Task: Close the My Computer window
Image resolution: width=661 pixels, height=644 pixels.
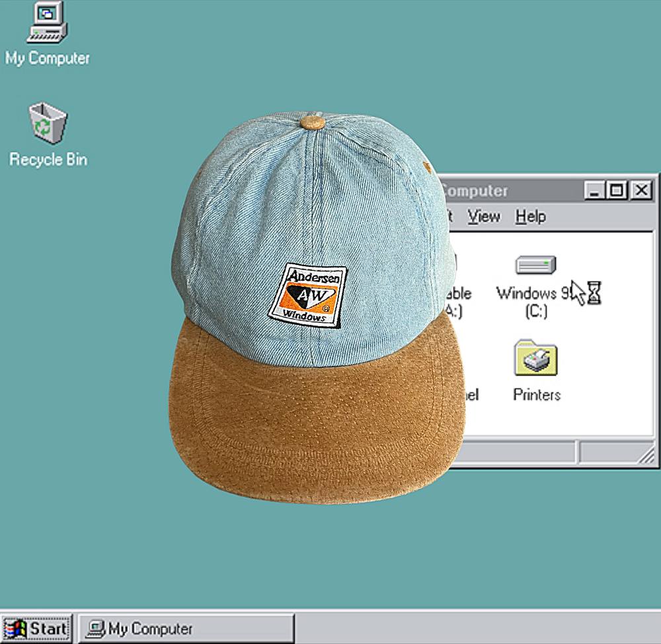Action: tap(641, 191)
